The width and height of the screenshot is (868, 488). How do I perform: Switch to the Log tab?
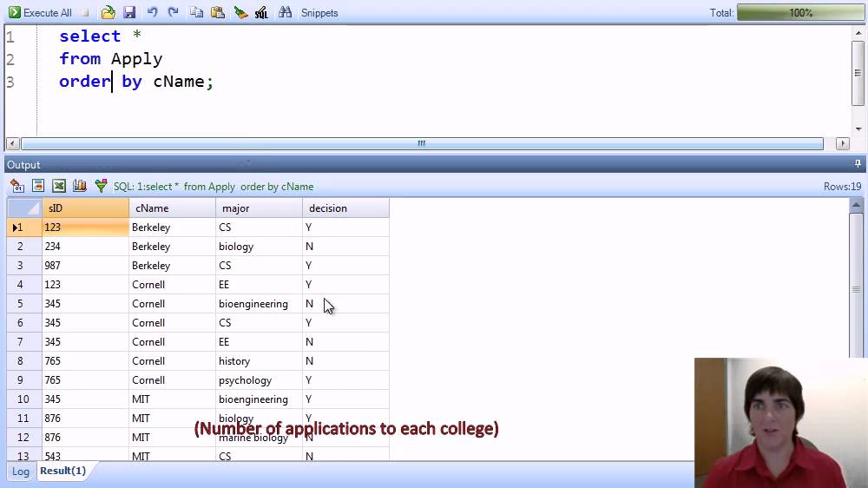(21, 472)
